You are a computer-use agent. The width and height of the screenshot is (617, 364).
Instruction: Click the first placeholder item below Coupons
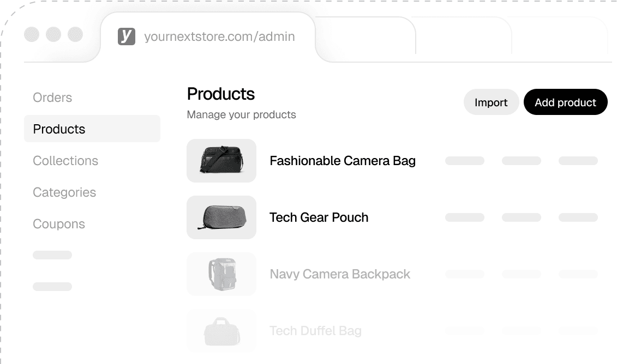point(52,255)
